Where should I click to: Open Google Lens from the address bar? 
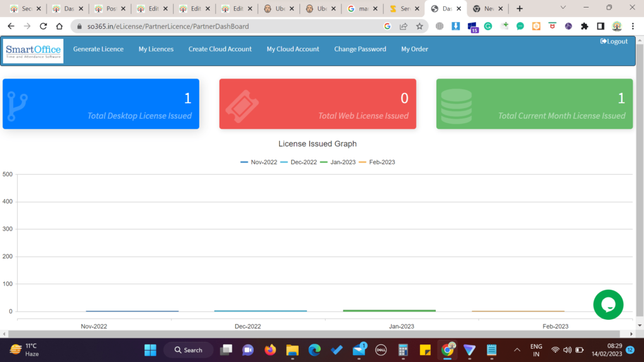click(387, 27)
